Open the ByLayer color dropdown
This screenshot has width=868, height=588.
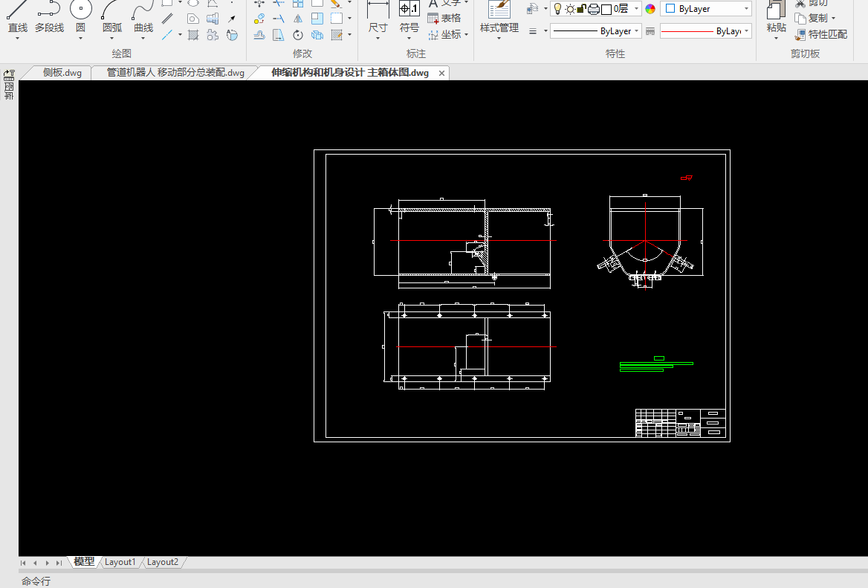click(x=745, y=9)
